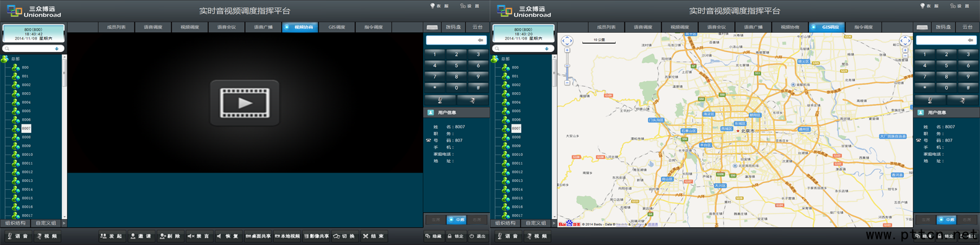This screenshot has width=980, height=245.
Task: Open 视频协商 tab in the GIS window
Action: (x=790, y=27)
